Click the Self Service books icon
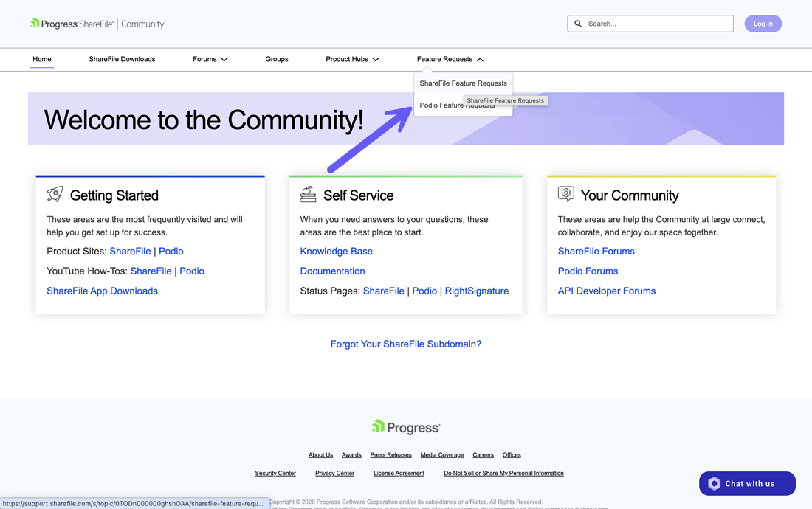812x509 pixels. [x=308, y=194]
